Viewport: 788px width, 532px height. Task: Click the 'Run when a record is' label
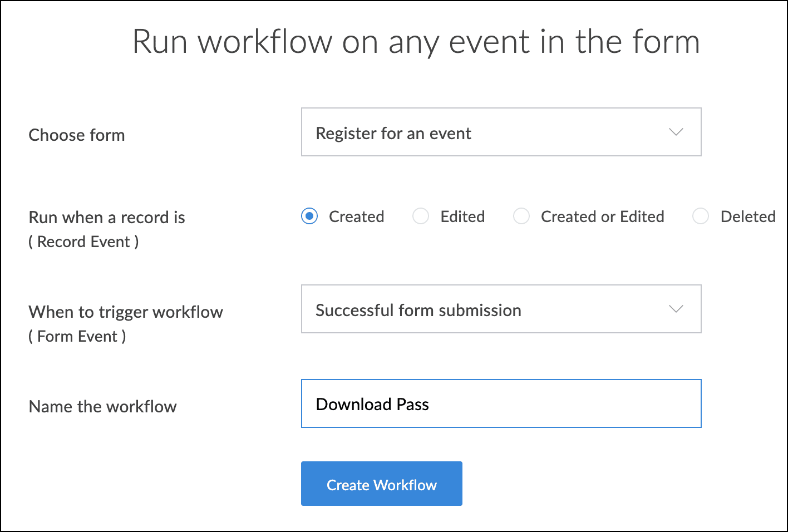coord(107,218)
